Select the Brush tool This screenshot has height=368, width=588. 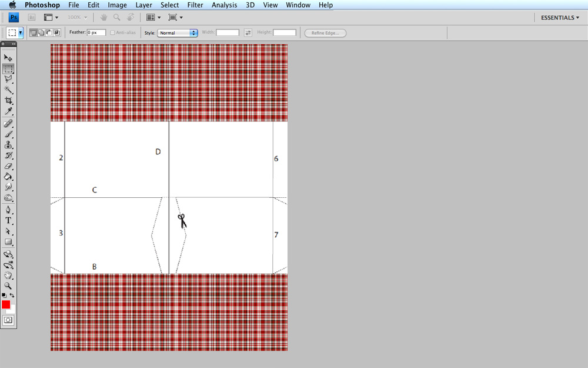(8, 134)
